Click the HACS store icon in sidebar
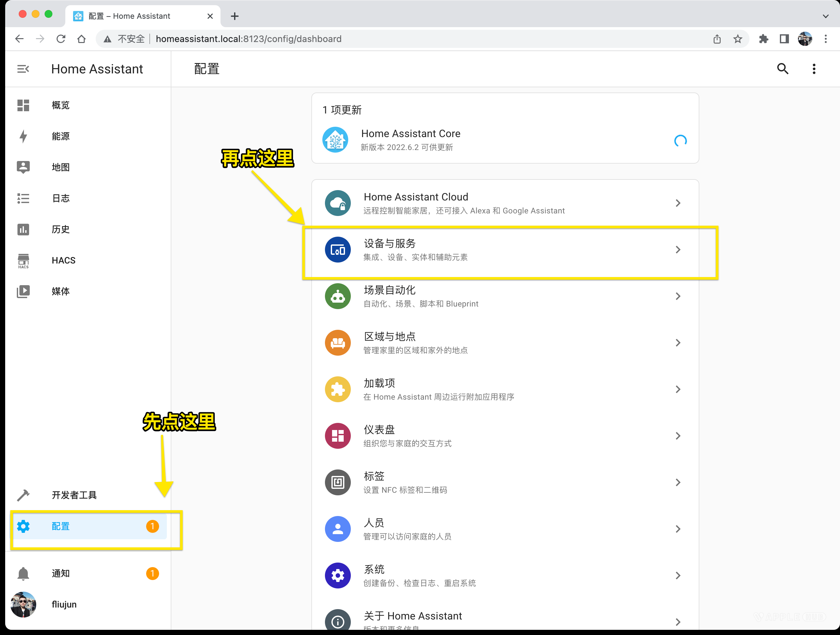 click(23, 261)
